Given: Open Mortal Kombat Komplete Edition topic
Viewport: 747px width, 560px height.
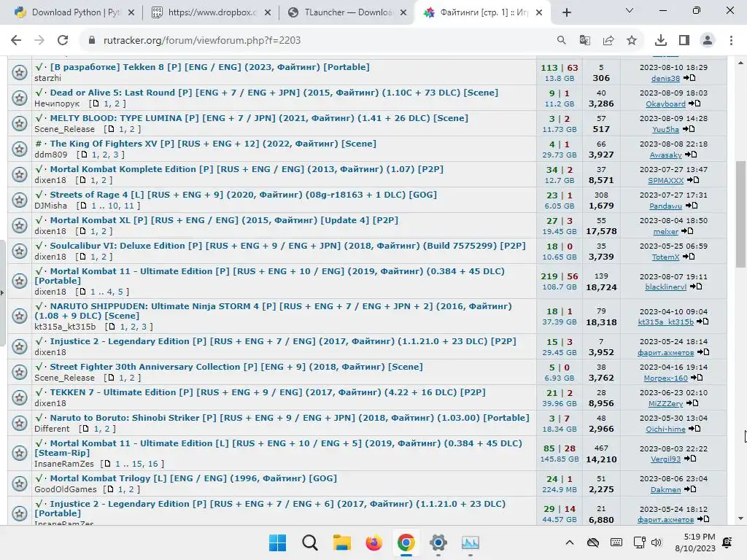Looking at the screenshot, I should 247,169.
